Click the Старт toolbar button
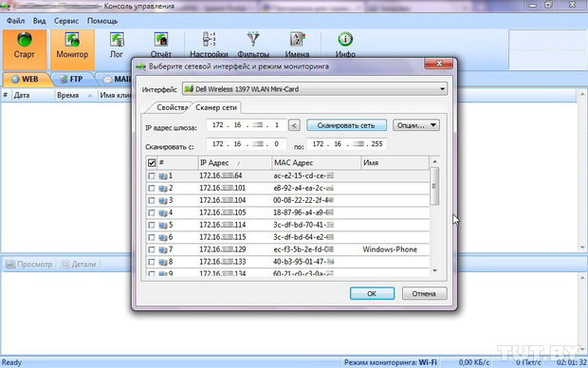Screen dimensions: 588x368 25,49
